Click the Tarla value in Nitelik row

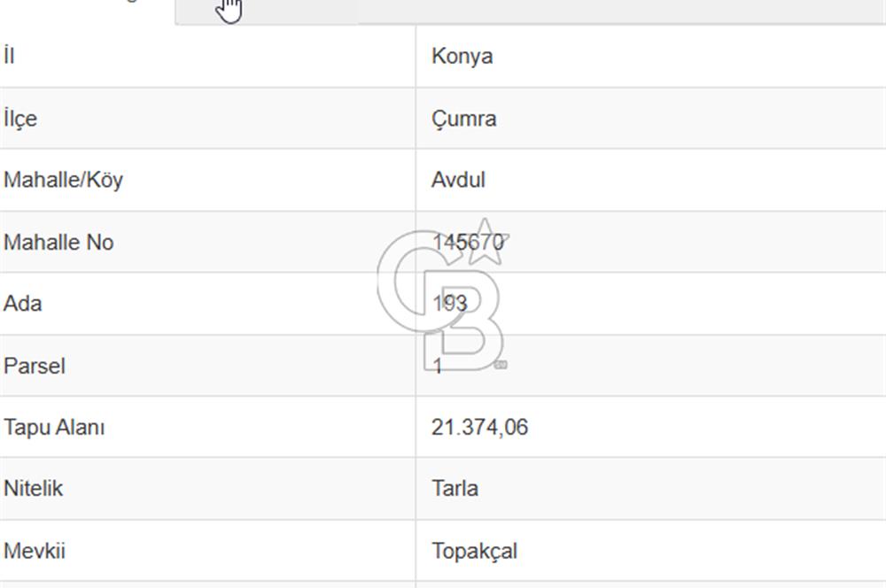pos(455,489)
